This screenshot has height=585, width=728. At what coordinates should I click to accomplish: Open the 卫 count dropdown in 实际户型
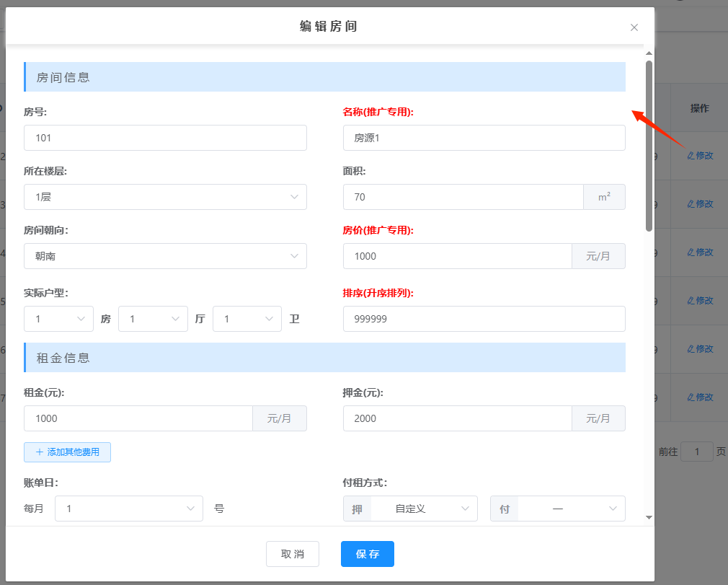pos(247,319)
